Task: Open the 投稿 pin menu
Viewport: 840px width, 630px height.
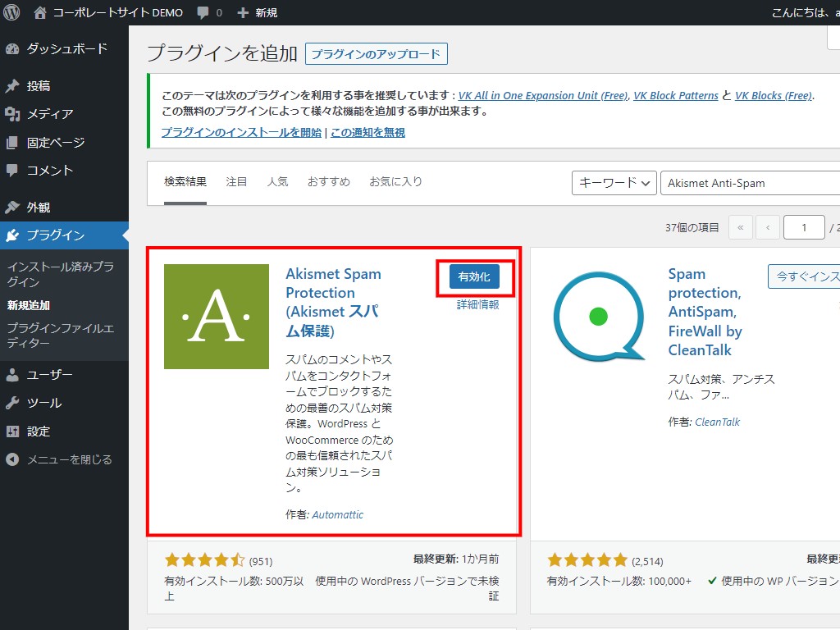Action: (x=38, y=85)
